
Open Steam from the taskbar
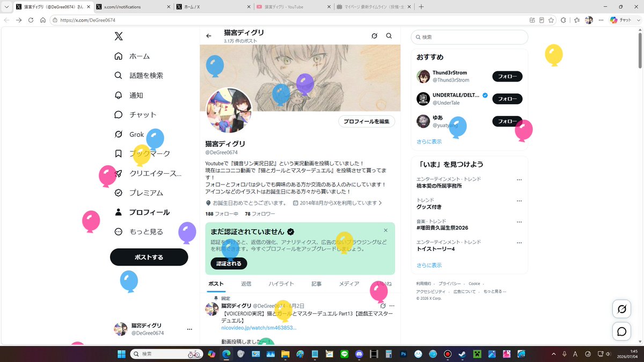[x=462, y=354]
